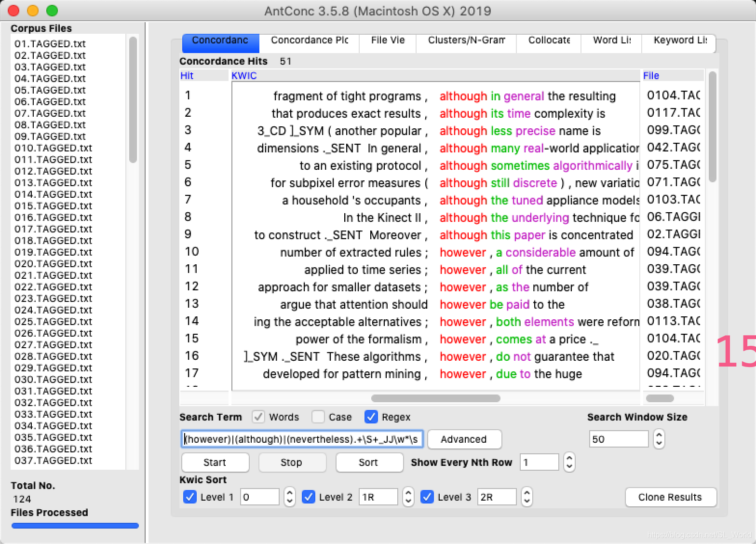
Task: Click the Level 1 value field
Action: click(x=260, y=497)
